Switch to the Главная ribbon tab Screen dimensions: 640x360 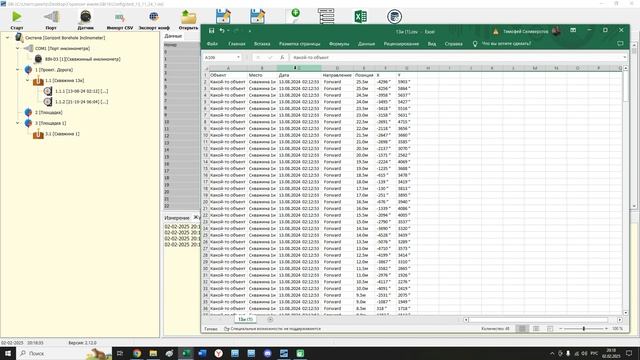point(237,44)
